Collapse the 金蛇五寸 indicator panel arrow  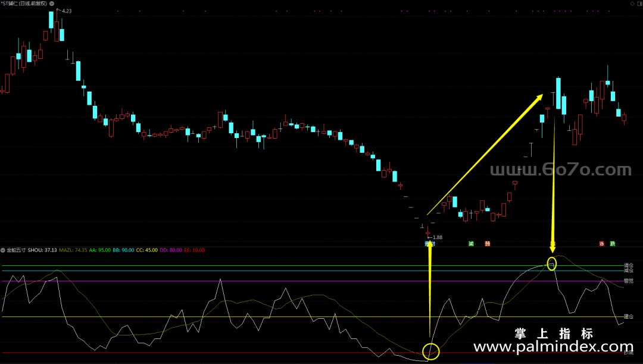3,250
